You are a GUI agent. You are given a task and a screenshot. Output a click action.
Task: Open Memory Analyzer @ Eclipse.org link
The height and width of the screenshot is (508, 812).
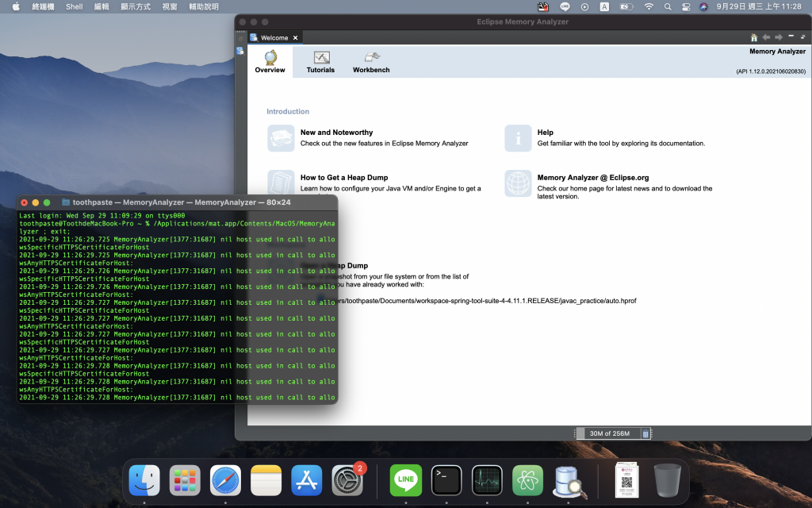(593, 177)
